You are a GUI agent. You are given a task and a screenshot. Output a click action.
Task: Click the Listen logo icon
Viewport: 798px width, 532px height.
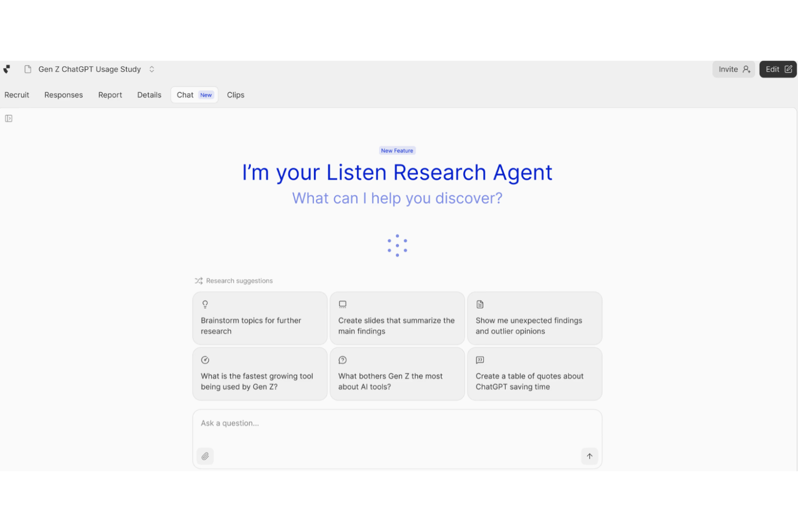tap(6, 69)
